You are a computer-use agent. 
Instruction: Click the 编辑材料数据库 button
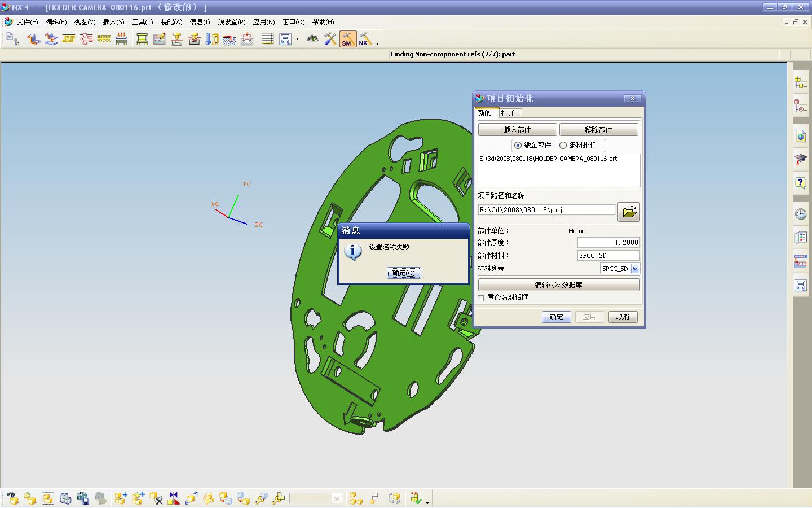pyautogui.click(x=559, y=285)
